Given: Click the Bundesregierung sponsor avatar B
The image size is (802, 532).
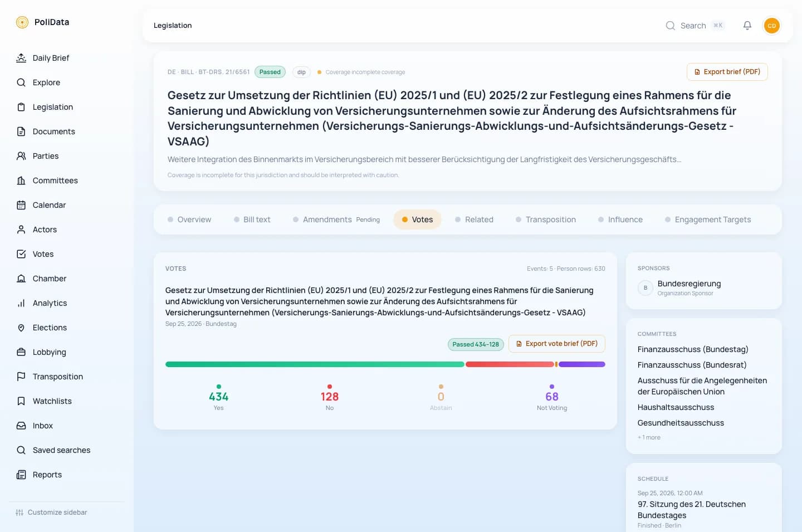Looking at the screenshot, I should pos(645,288).
